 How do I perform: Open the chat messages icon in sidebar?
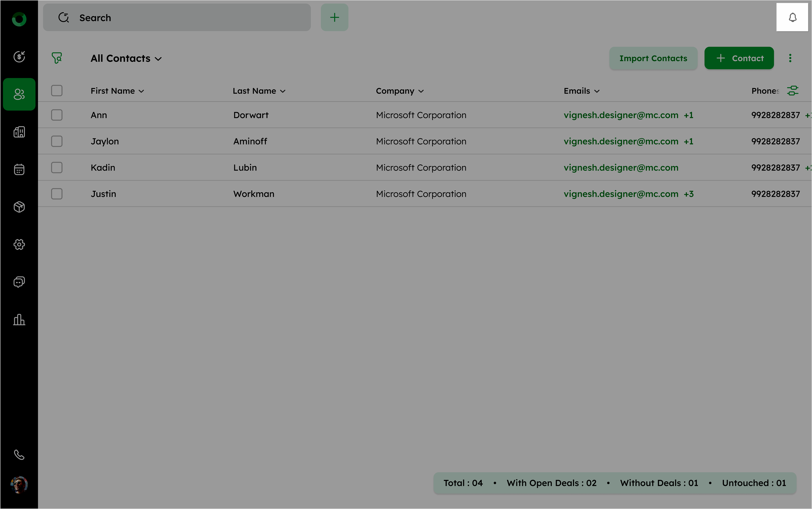19,282
